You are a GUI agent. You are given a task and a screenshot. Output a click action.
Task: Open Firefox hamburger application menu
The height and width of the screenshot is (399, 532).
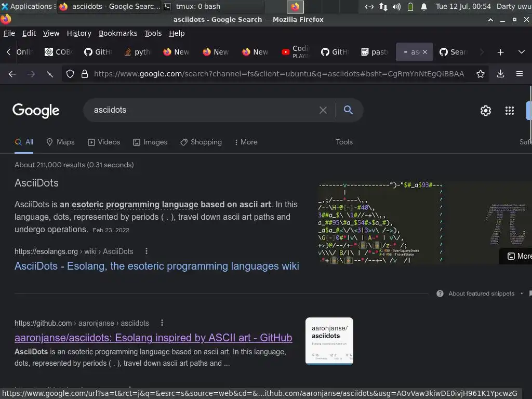(520, 74)
